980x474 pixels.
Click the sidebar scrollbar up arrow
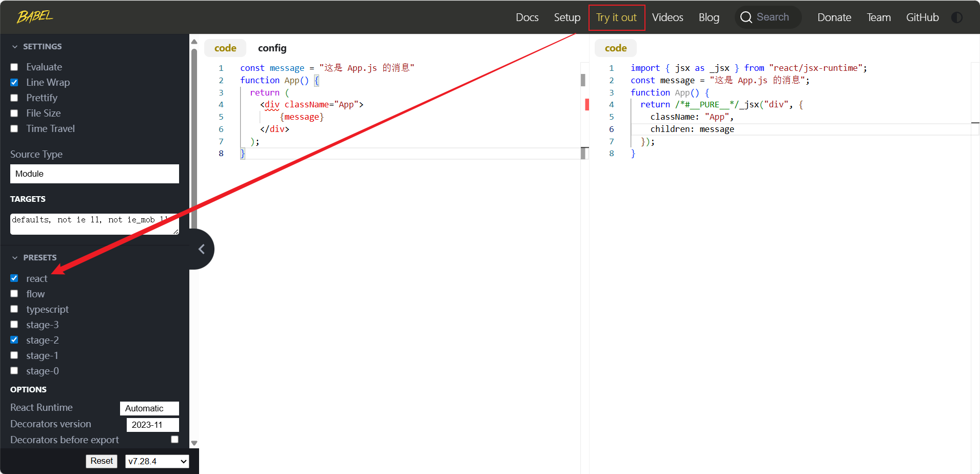(194, 42)
